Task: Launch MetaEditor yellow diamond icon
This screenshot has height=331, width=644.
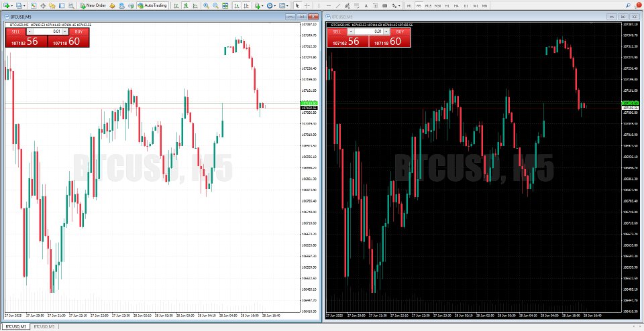Action: pos(112,6)
